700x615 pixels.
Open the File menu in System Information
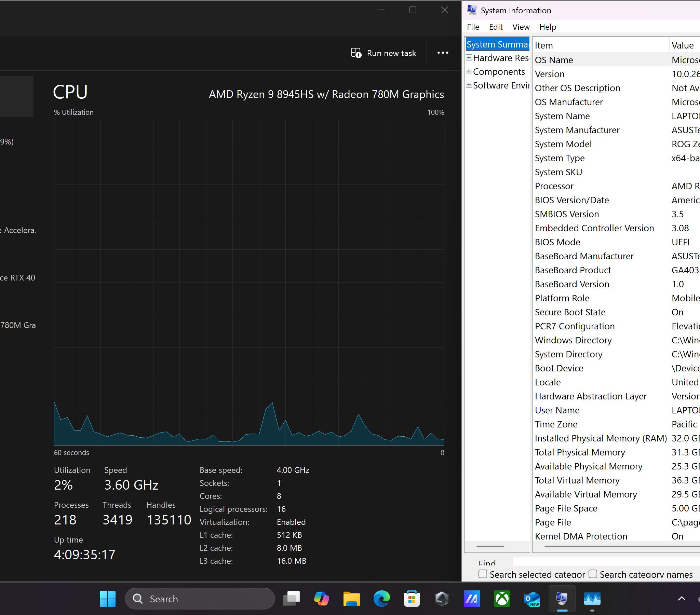pyautogui.click(x=473, y=27)
